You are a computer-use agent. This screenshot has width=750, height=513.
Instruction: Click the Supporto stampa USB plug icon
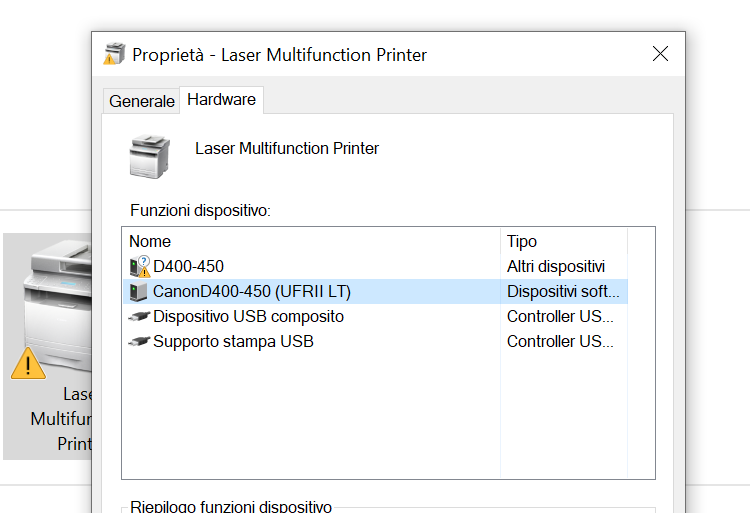(x=139, y=342)
